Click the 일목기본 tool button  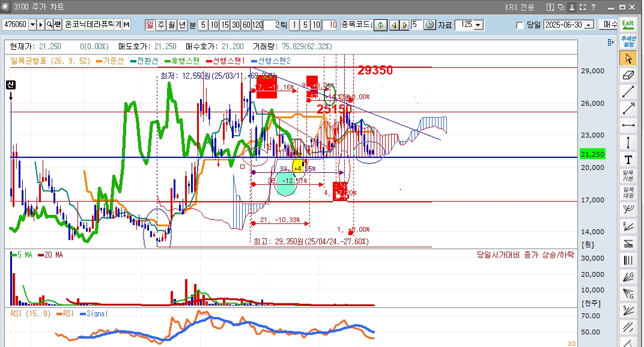pyautogui.click(x=628, y=176)
